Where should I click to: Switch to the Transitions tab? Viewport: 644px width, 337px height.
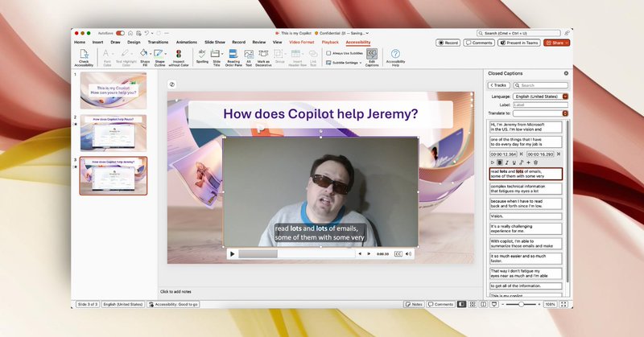point(158,43)
